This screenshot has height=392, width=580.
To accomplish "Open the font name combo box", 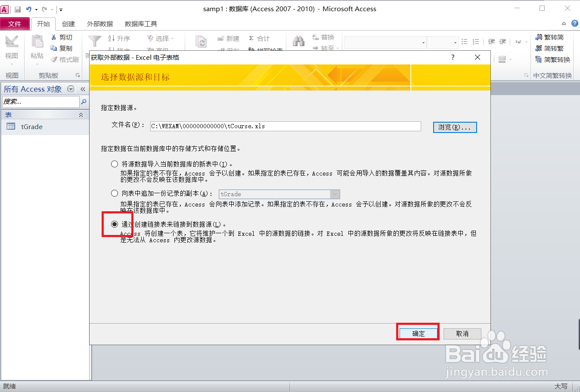I will pyautogui.click(x=385, y=42).
